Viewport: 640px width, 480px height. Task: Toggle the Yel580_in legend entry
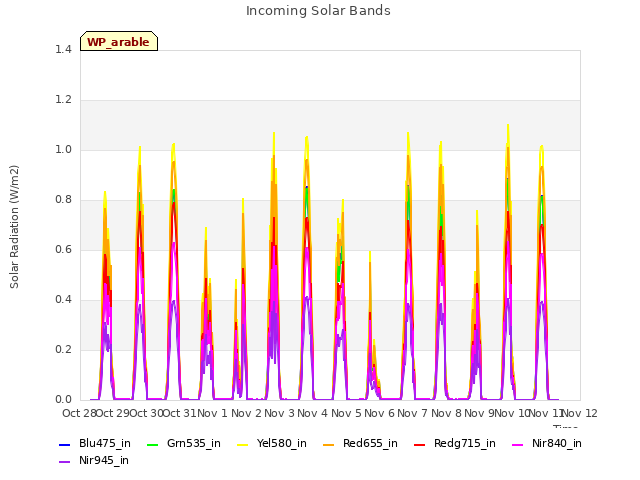[272, 443]
